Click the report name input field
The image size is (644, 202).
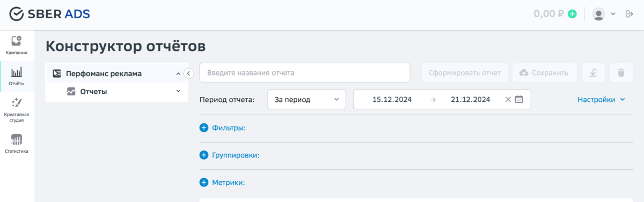[x=304, y=72]
